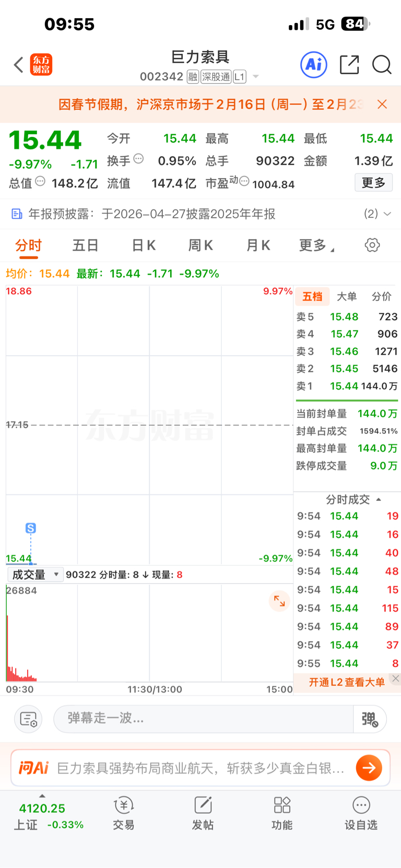Image resolution: width=401 pixels, height=868 pixels.
Task: Tap the 东方财富 logo icon
Action: coord(41,65)
